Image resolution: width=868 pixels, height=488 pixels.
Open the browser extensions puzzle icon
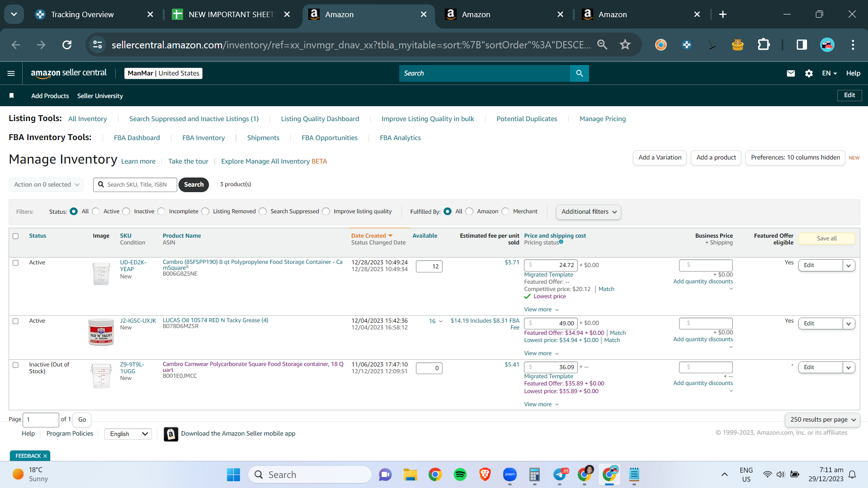(x=764, y=45)
